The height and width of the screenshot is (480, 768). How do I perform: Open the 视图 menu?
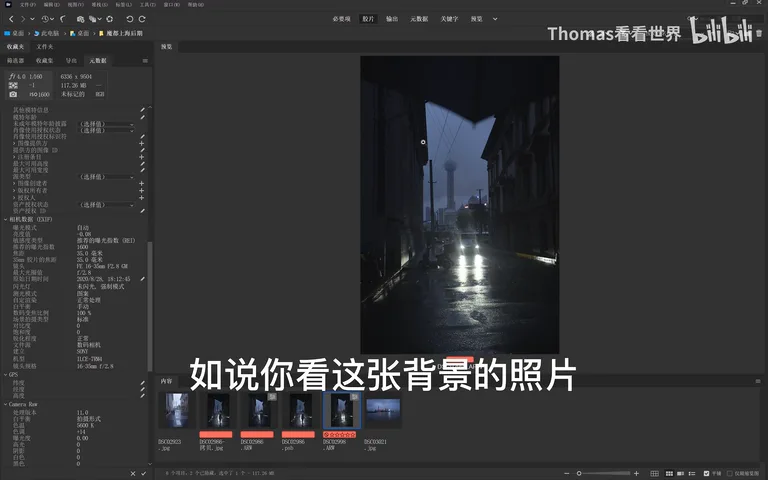coord(75,4)
